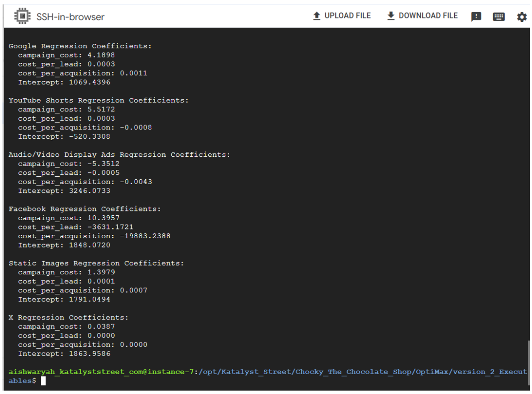Screen dimensions: 532x394
Task: Select 'YouTube Shorts Regression Coefficients:' heading
Action: [x=99, y=101]
